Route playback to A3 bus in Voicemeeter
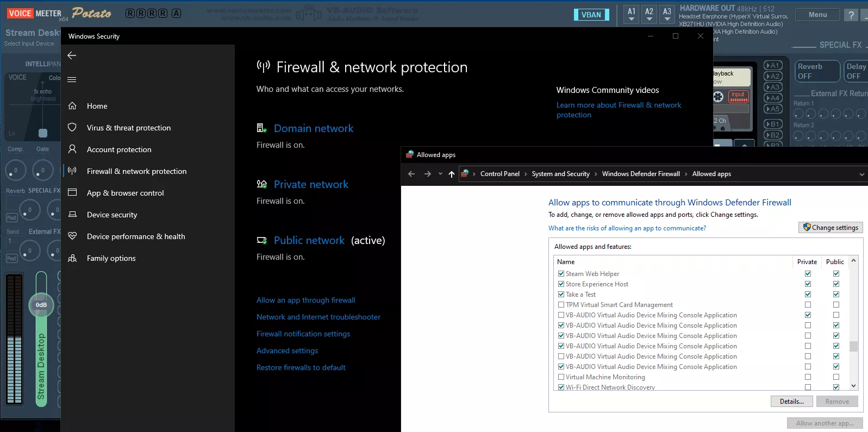This screenshot has height=432, width=868. point(773,87)
